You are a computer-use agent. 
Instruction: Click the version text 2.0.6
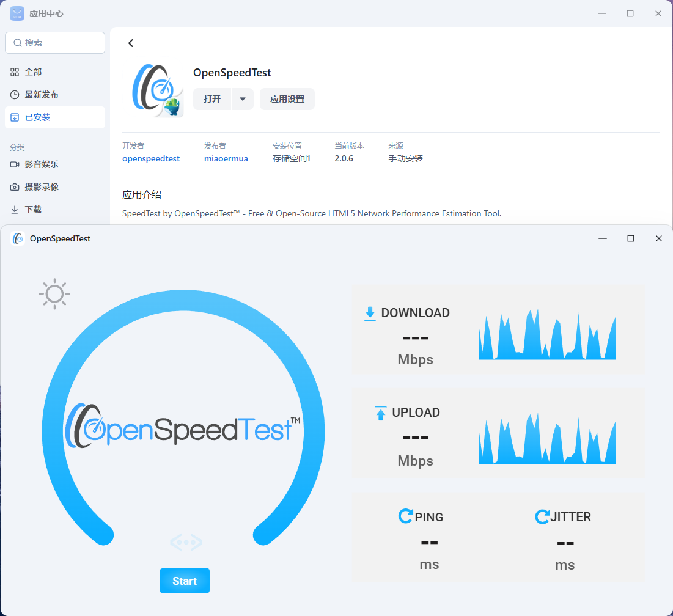coord(344,158)
